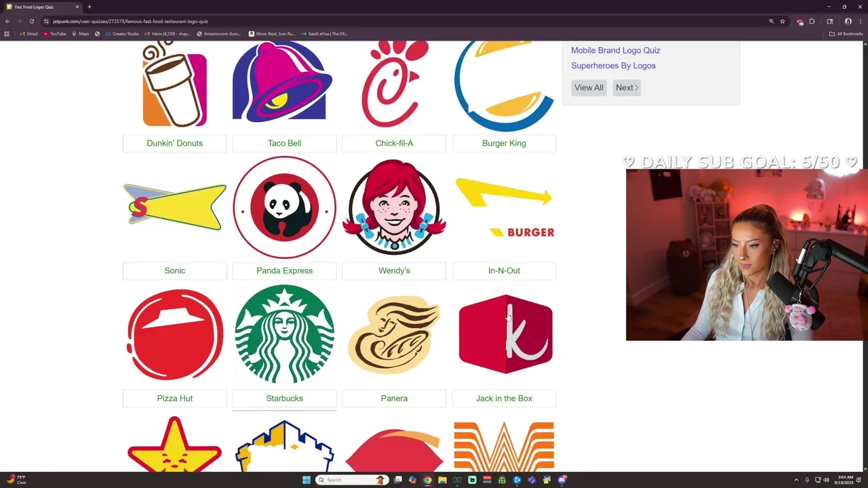The width and height of the screenshot is (868, 488).
Task: Open the Superheroes By Logos link
Action: click(x=613, y=66)
